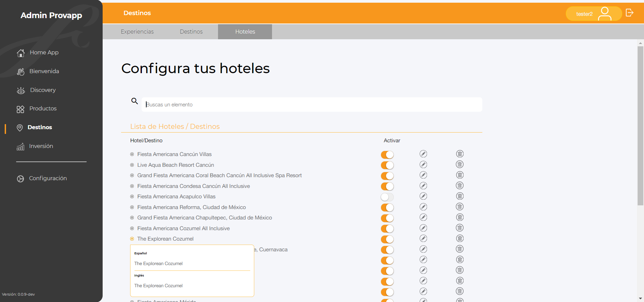644x302 pixels.
Task: Toggle Fiesta Americana Reforma activation switch
Action: (x=387, y=208)
